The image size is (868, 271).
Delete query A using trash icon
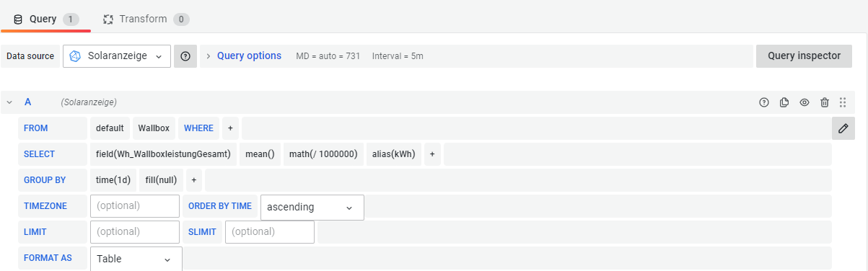click(825, 102)
